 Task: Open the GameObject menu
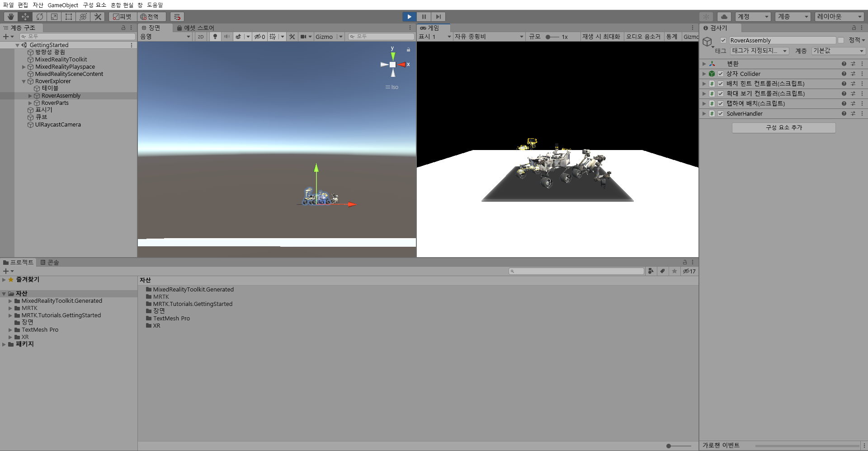63,5
